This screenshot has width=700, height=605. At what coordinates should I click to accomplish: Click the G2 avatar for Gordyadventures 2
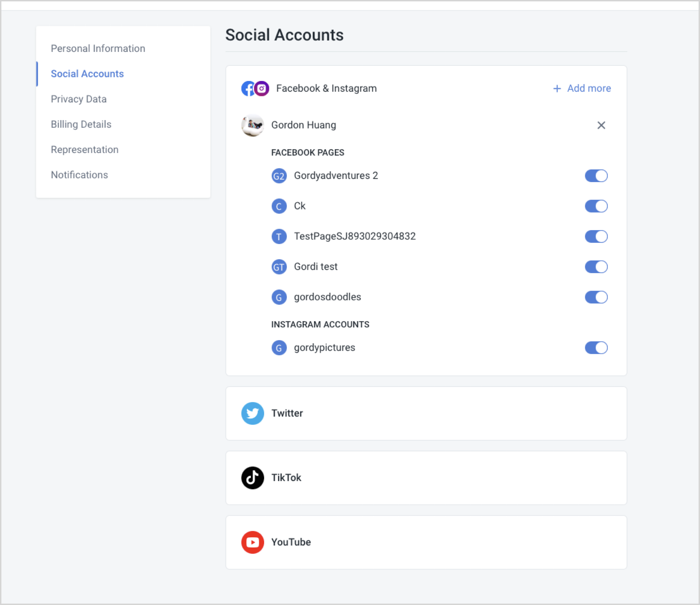tap(279, 176)
